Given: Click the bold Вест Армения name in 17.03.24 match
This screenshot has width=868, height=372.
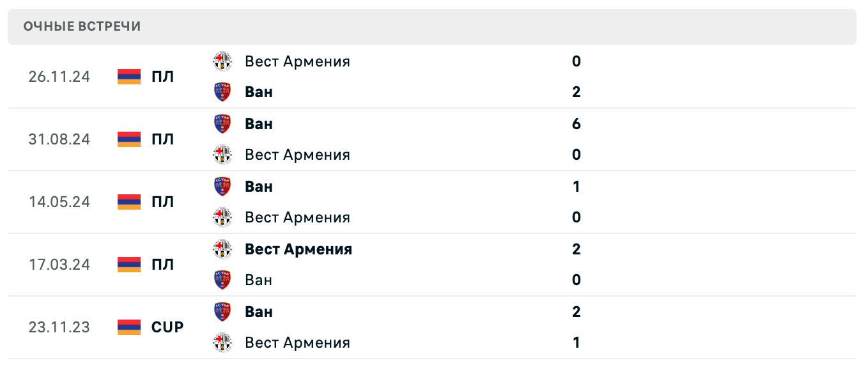Looking at the screenshot, I should (x=298, y=249).
